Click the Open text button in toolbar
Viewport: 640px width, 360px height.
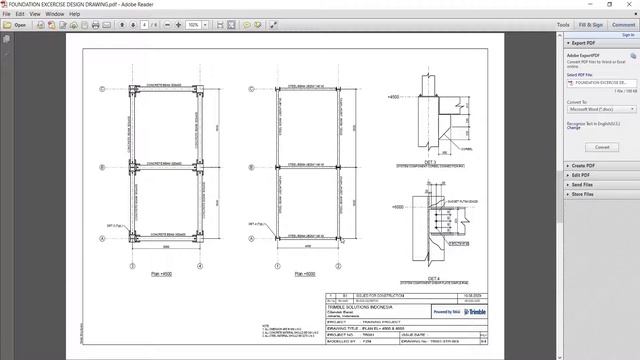tap(20, 25)
